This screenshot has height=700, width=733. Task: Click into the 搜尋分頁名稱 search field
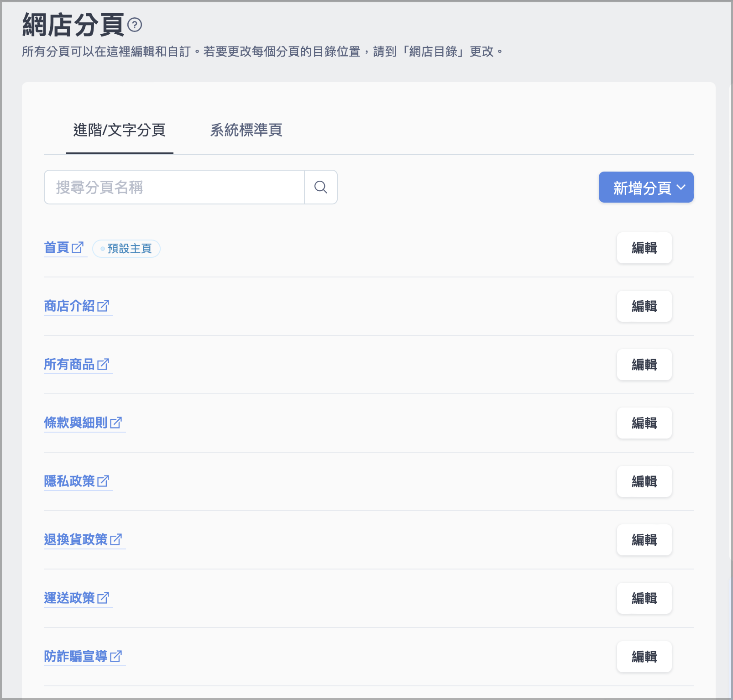(174, 187)
